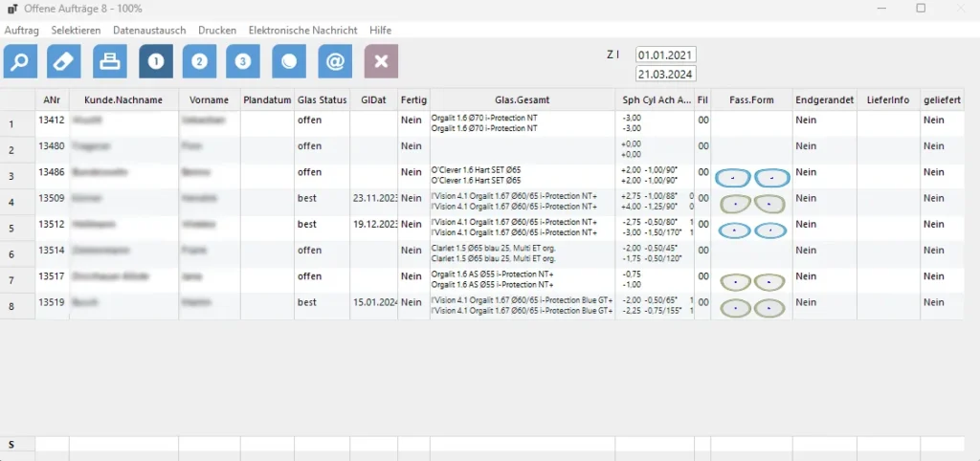Image resolution: width=980 pixels, height=461 pixels.
Task: Click the end date field 21.03.2024
Action: coord(665,74)
